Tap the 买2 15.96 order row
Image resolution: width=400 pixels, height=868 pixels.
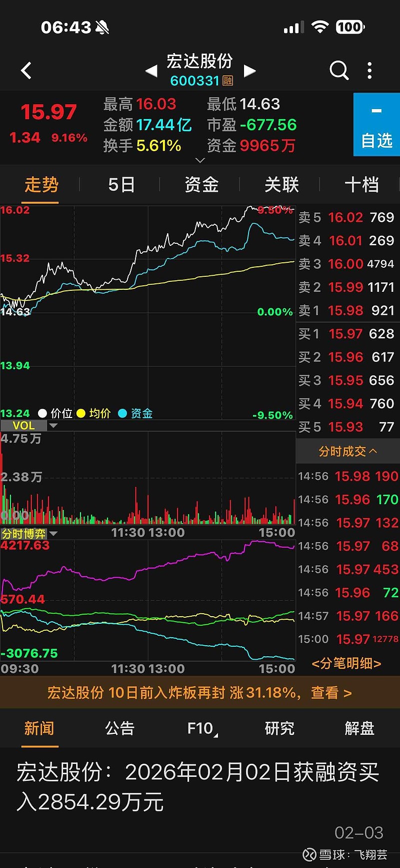(x=347, y=357)
